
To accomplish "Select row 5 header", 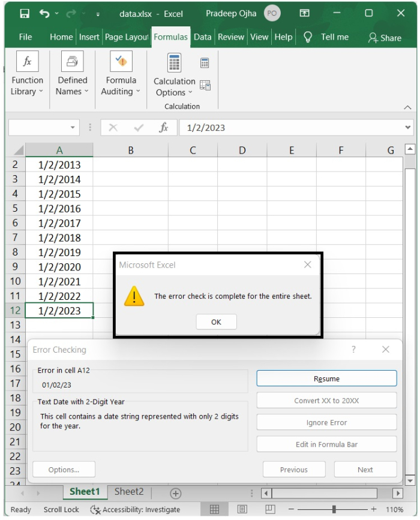I will click(x=15, y=208).
